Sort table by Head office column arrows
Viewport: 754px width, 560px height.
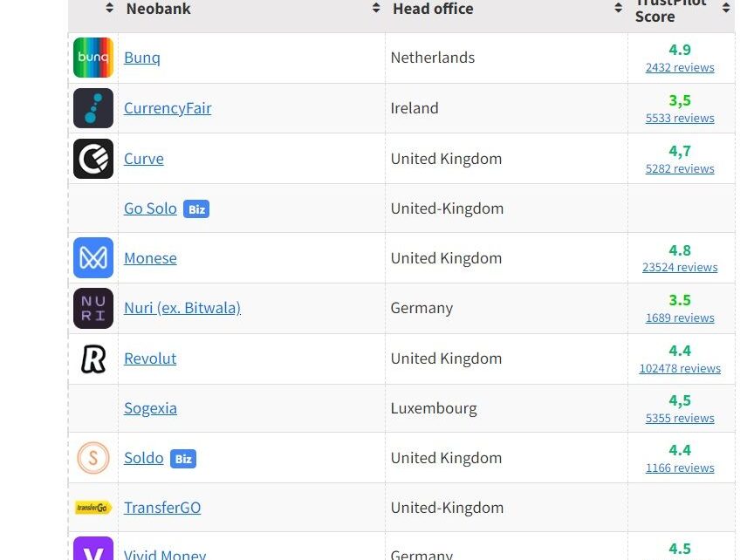pos(619,8)
